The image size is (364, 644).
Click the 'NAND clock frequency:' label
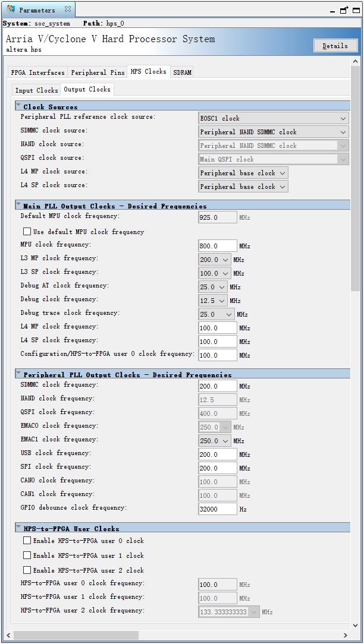point(58,399)
